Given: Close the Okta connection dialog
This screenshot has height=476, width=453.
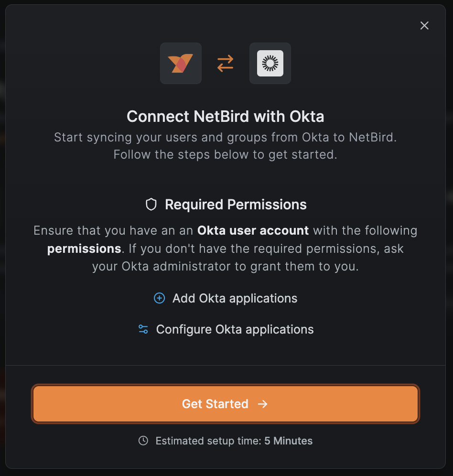Looking at the screenshot, I should pos(424,26).
